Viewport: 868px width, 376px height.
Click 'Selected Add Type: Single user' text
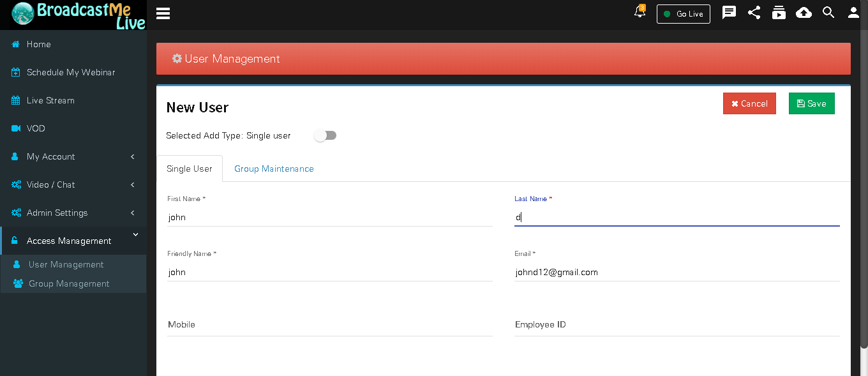pos(228,135)
